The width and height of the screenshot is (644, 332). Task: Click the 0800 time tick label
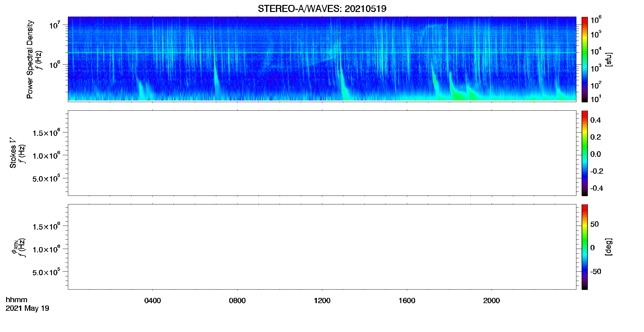pos(237,301)
